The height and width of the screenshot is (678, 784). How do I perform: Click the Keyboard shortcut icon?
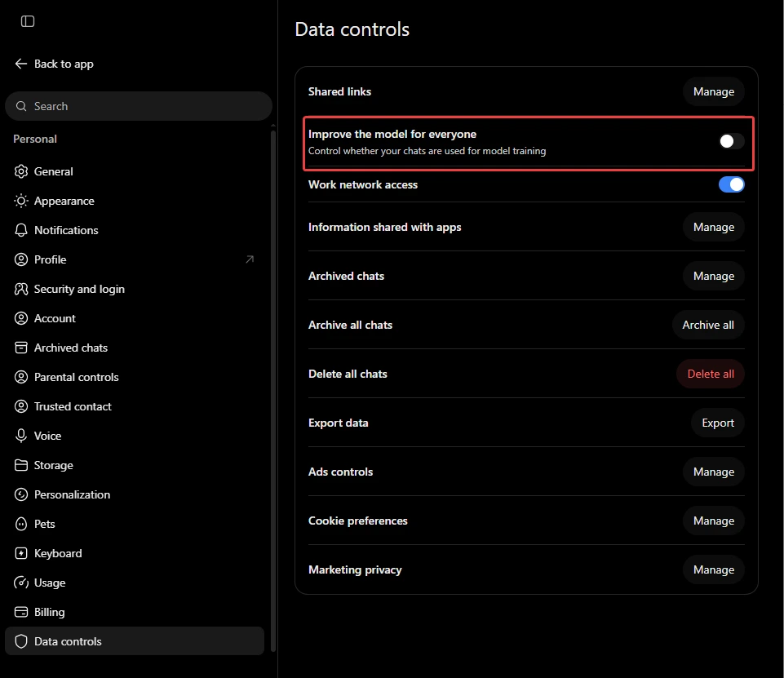point(21,553)
